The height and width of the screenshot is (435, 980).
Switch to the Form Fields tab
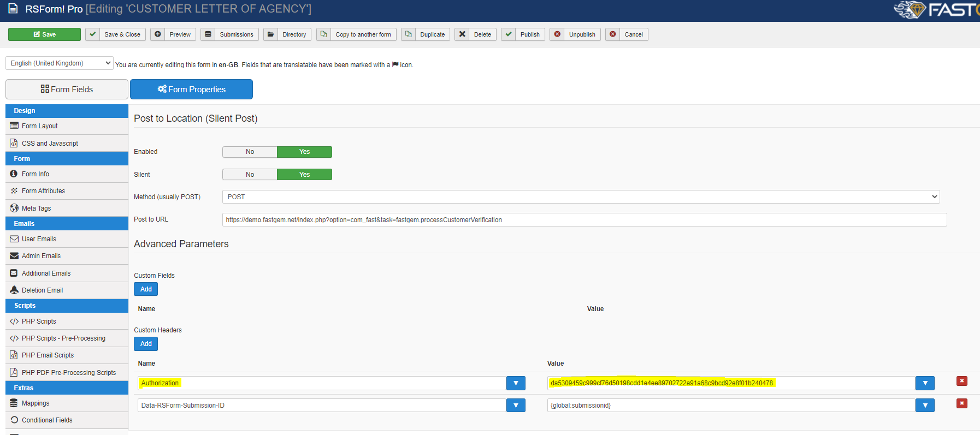(x=67, y=90)
